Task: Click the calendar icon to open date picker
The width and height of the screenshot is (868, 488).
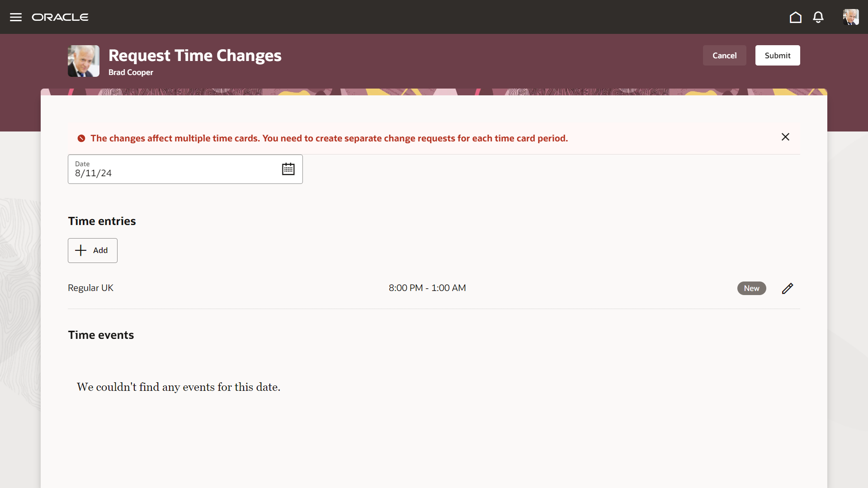Action: pyautogui.click(x=288, y=169)
